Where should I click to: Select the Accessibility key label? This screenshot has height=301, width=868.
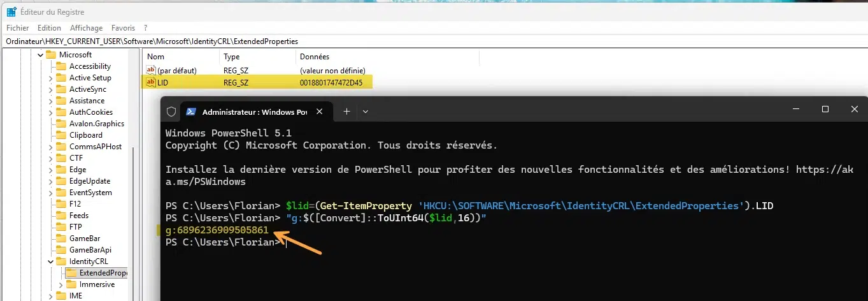coord(90,66)
